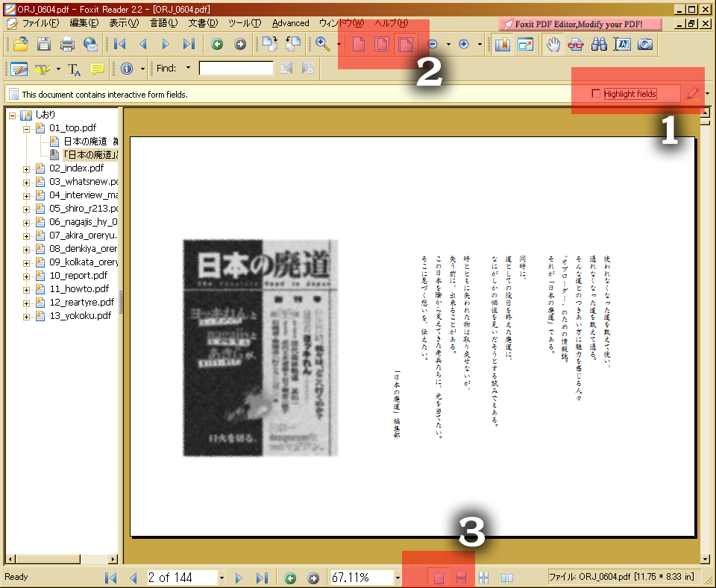Viewport: 716px width, 588px height.
Task: Add a yellow note comment icon
Action: click(97, 69)
